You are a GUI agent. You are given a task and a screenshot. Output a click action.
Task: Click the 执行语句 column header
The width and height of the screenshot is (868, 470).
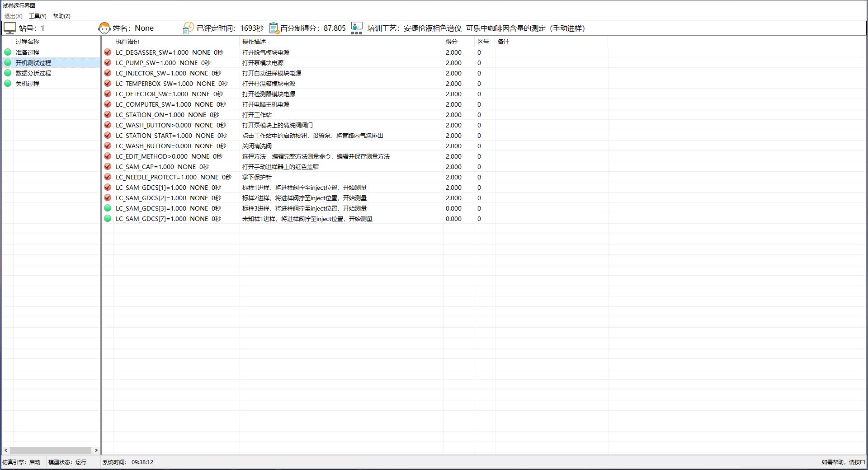pos(127,42)
